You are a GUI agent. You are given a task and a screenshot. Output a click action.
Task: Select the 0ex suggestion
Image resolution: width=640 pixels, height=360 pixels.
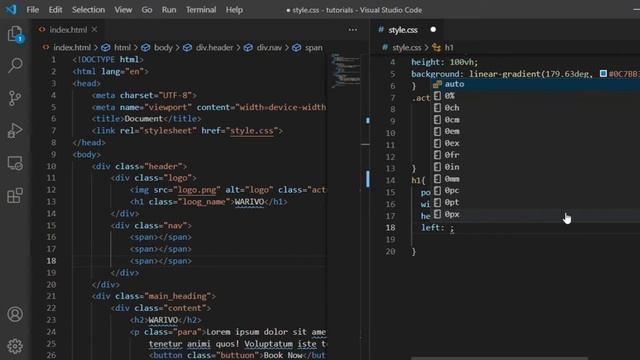click(536, 143)
